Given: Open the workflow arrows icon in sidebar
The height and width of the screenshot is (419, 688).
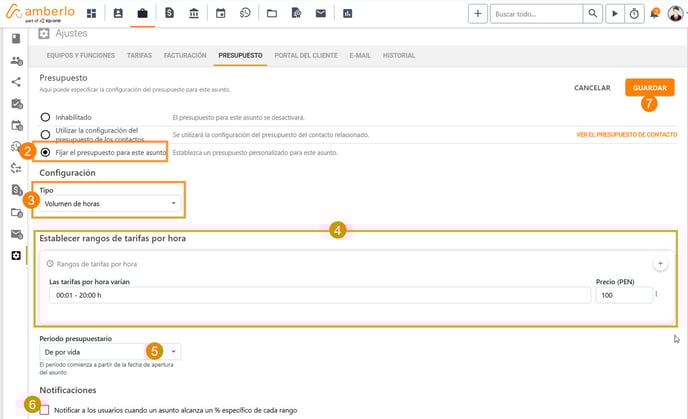Looking at the screenshot, I should (16, 168).
